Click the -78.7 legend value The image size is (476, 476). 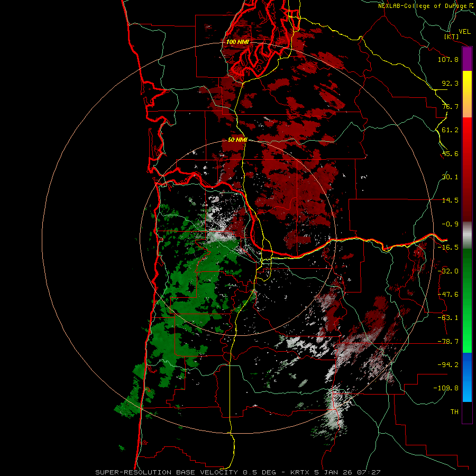(448, 342)
